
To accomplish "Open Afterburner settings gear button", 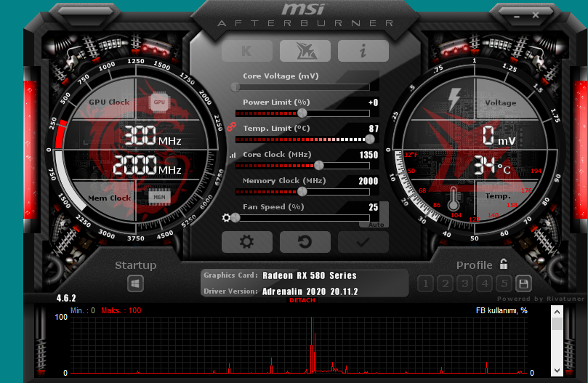I will [246, 242].
